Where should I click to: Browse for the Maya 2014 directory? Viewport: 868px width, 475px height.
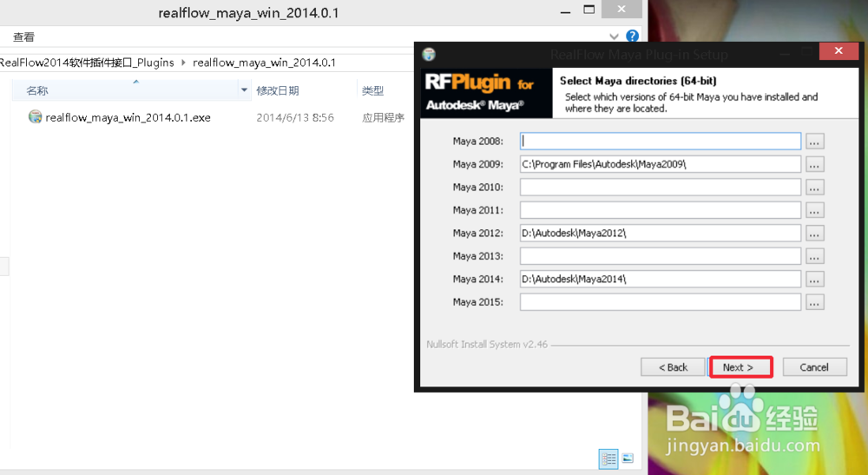click(814, 279)
